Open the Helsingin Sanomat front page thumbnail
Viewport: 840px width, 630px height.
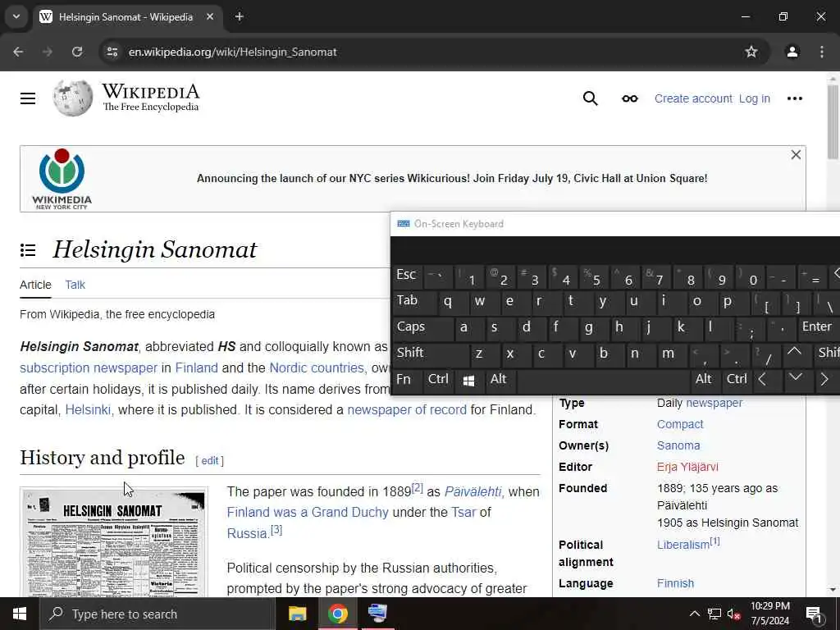(x=113, y=543)
